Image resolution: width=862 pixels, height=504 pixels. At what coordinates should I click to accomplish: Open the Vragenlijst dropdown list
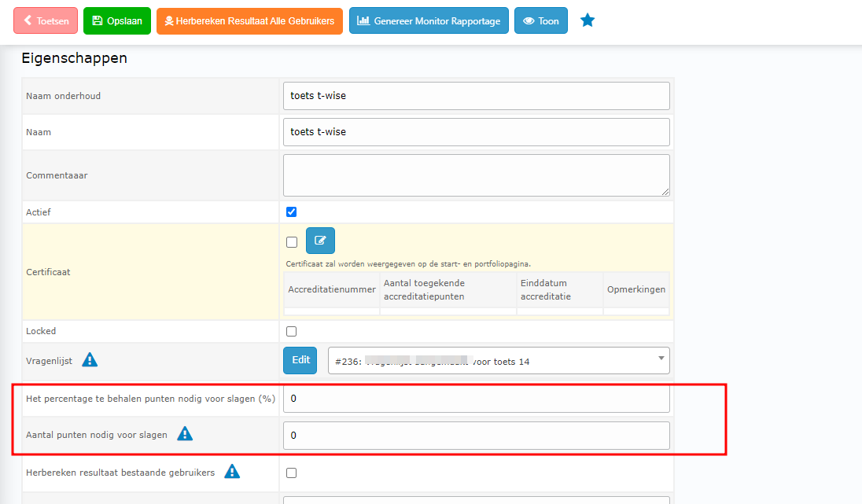(499, 361)
